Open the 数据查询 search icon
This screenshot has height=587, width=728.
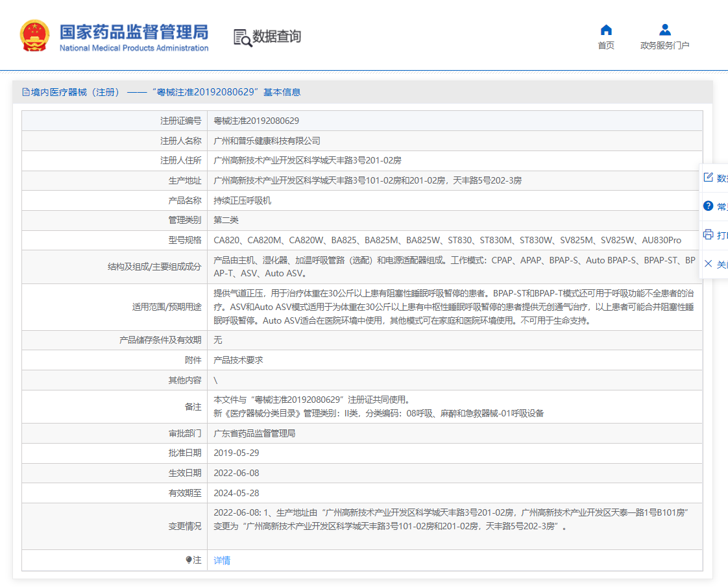click(243, 38)
